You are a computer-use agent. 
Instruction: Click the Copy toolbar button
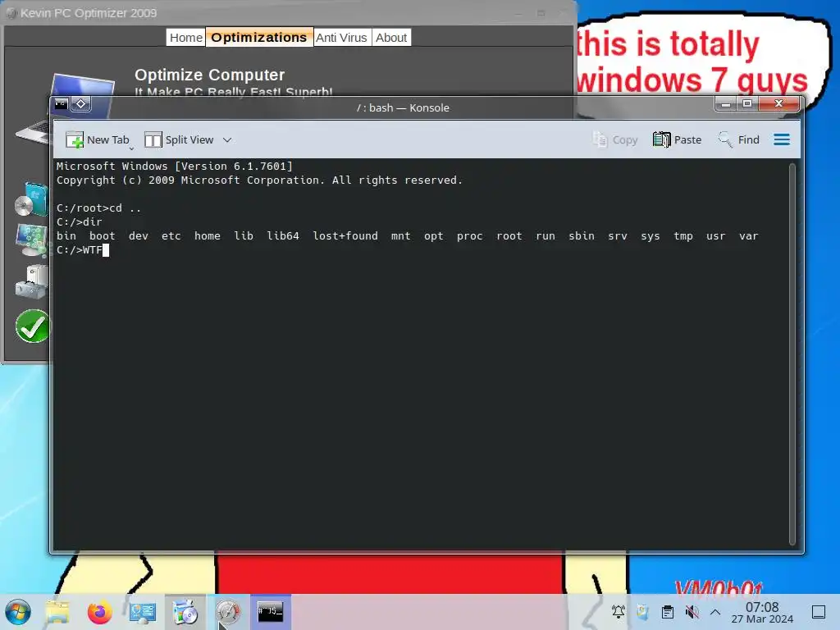tap(615, 139)
